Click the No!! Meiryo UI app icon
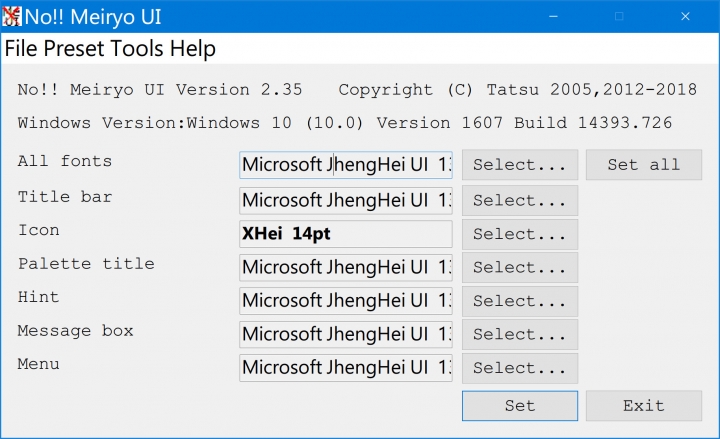 (x=11, y=17)
